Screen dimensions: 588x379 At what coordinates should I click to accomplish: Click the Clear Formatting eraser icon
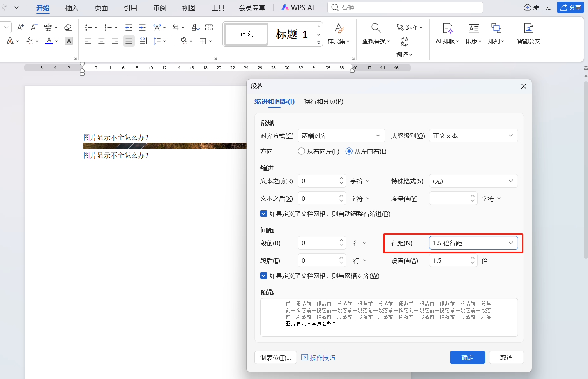tap(68, 27)
